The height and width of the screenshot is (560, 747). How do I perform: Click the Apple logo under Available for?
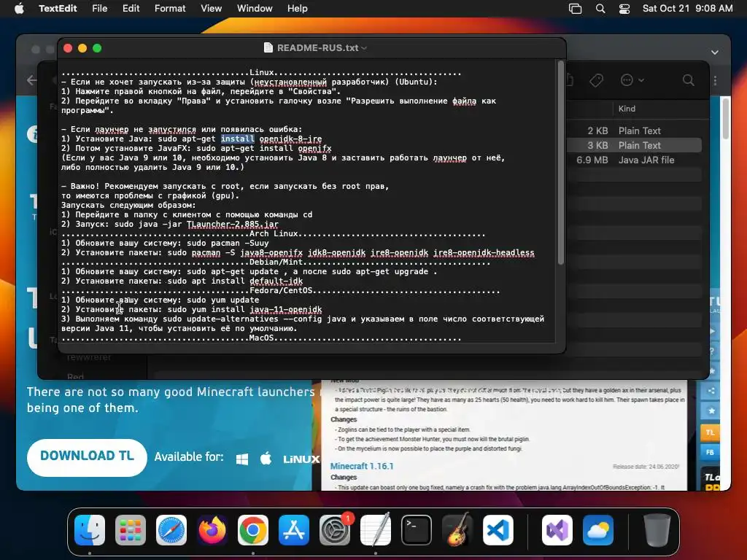[x=266, y=459]
